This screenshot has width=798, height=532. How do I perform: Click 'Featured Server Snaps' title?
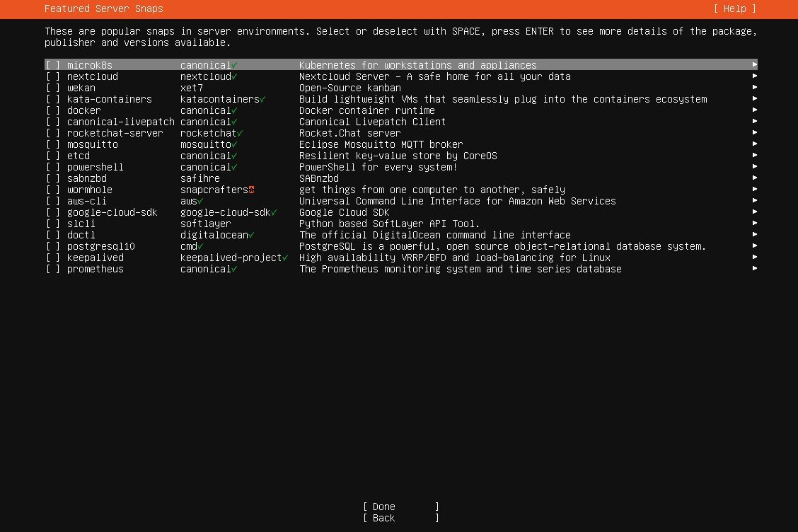click(104, 8)
